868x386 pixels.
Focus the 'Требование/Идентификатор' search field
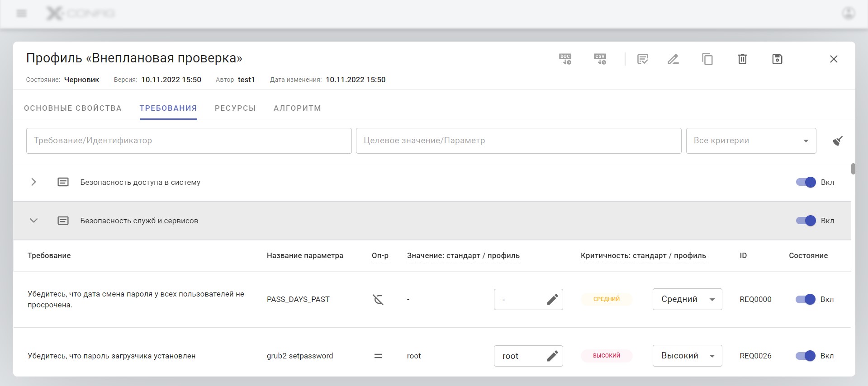click(189, 141)
